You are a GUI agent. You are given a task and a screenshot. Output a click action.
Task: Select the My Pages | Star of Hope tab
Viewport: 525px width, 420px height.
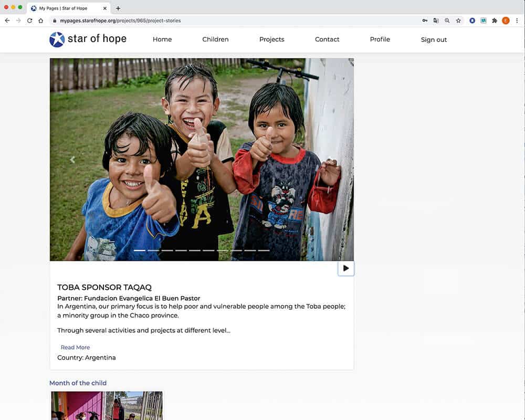[x=68, y=8]
